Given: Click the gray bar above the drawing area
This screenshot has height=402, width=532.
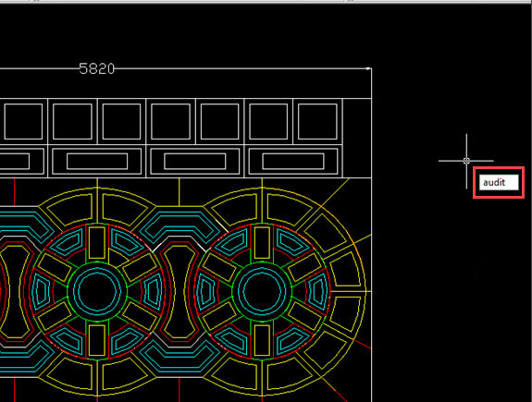Looking at the screenshot, I should (x=266, y=1).
